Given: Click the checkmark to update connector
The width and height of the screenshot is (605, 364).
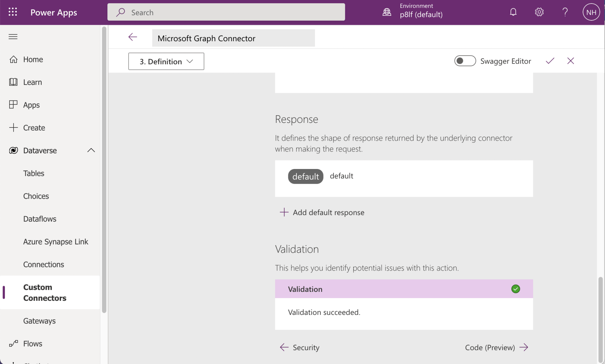Looking at the screenshot, I should point(550,61).
